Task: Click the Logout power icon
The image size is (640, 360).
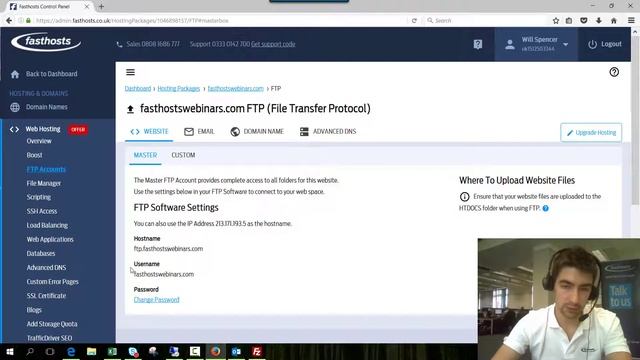Action: point(592,44)
